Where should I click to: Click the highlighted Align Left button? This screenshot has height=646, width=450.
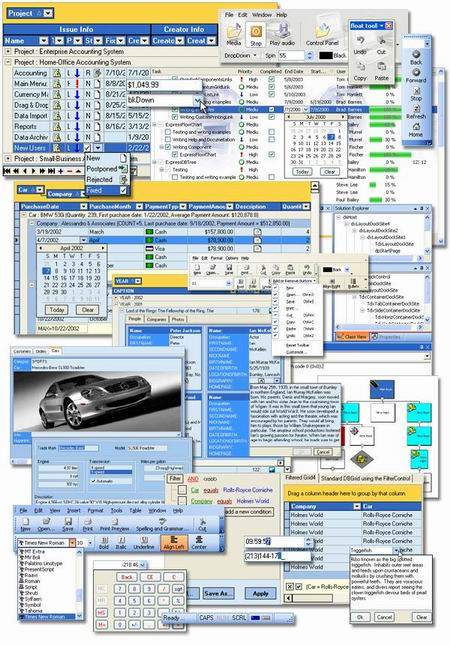point(173,542)
